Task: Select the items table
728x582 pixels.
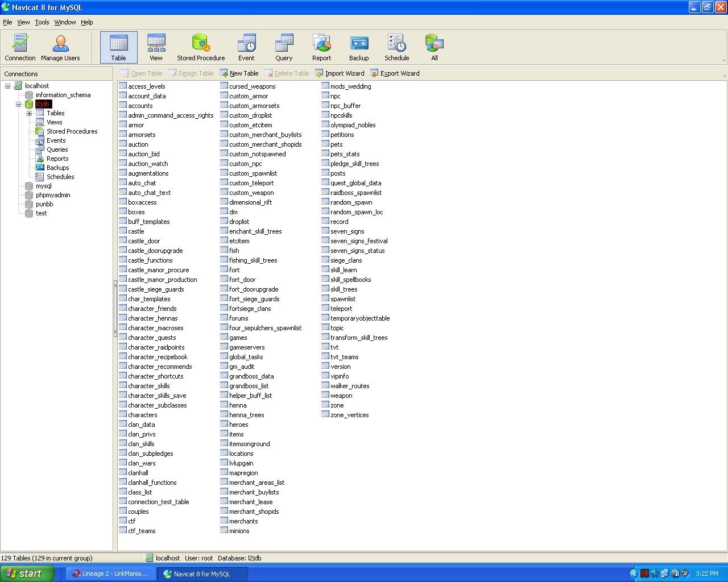Action: tap(236, 434)
